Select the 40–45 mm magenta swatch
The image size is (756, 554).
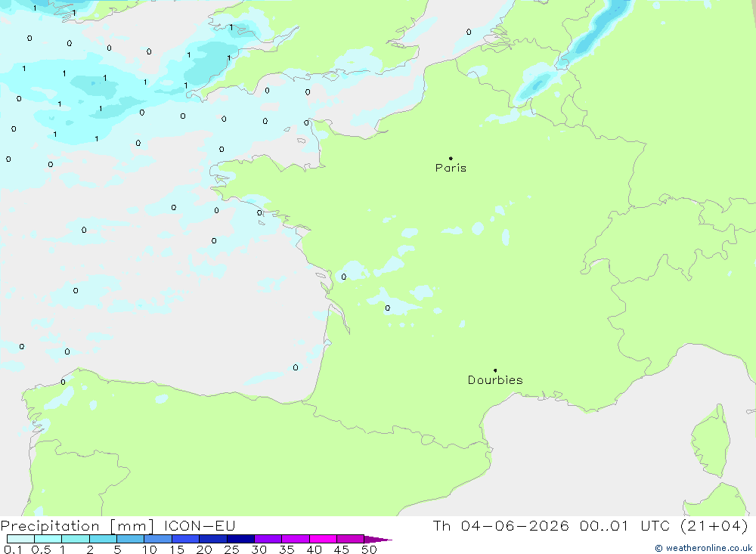(323, 539)
